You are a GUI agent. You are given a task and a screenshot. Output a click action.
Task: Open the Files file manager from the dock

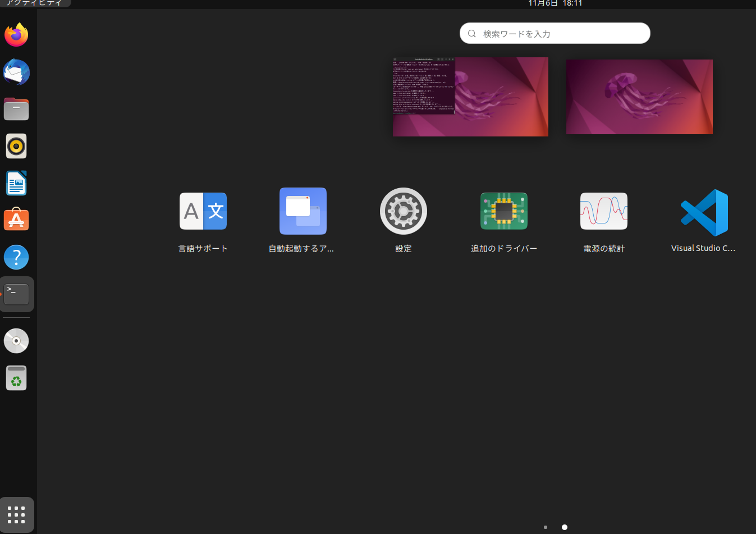tap(16, 109)
